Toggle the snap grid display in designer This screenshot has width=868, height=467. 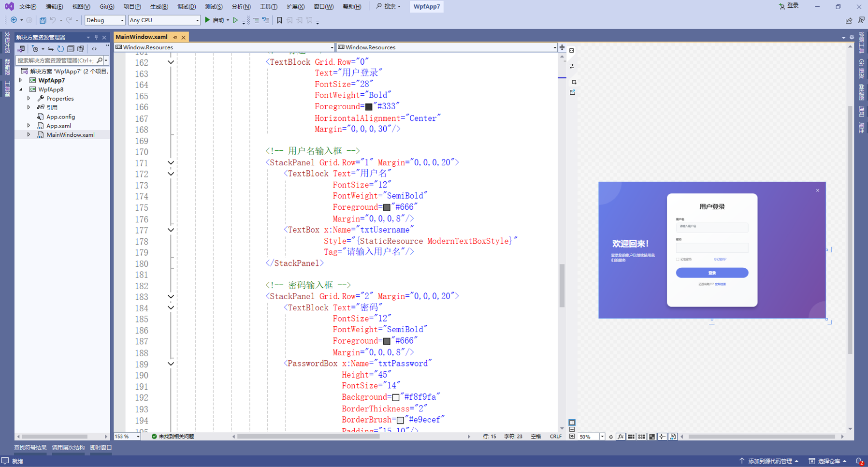[631, 437]
